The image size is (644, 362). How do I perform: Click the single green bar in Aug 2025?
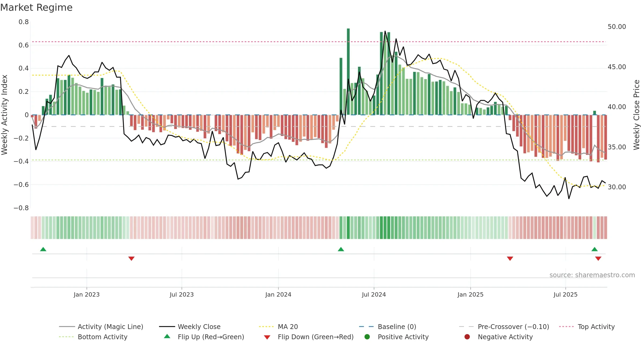click(x=595, y=113)
